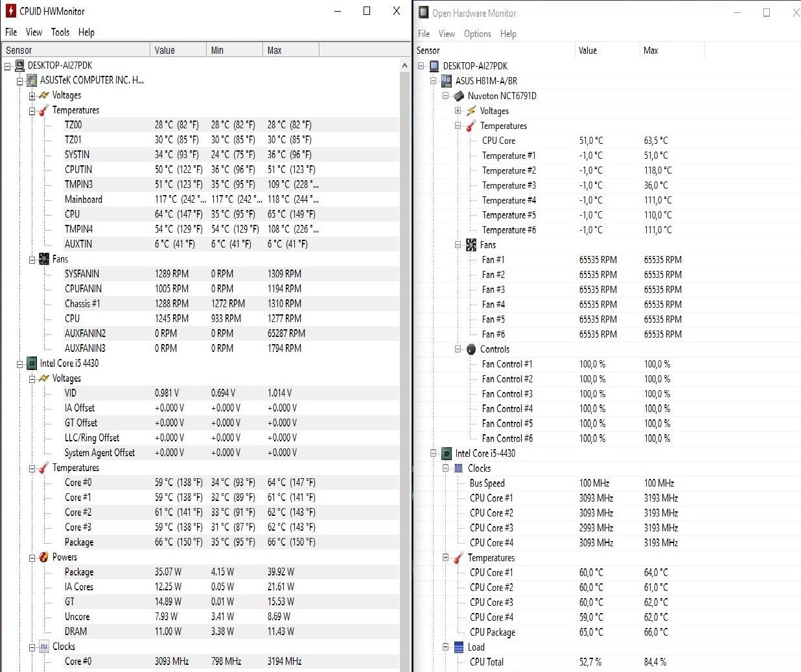The image size is (801, 672).
Task: Click the Fans icon in Open Hardware Monitor
Action: tap(471, 245)
